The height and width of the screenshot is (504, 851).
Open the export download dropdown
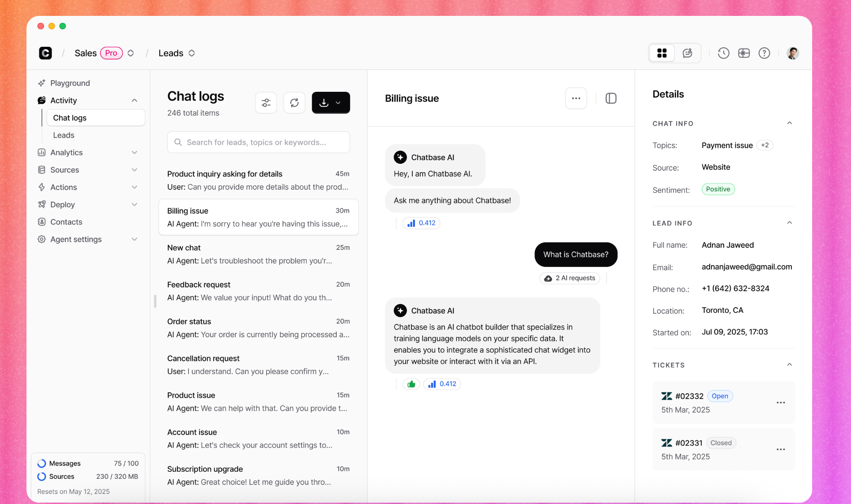tap(331, 103)
